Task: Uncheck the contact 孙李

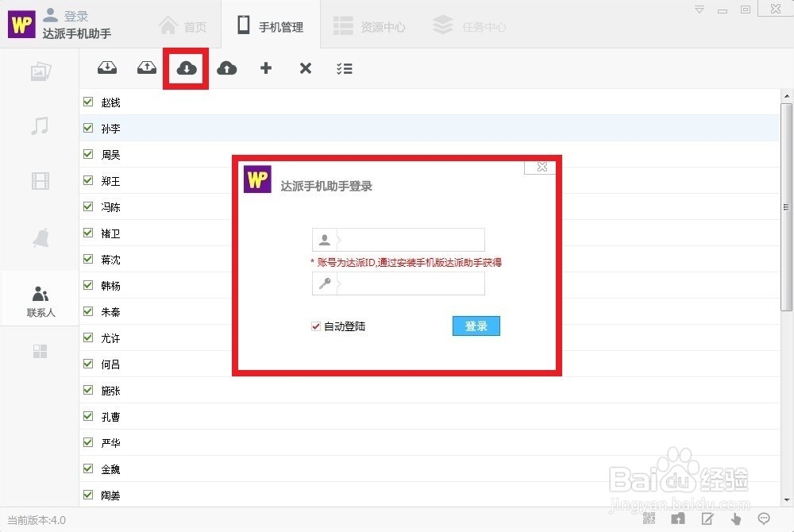Action: click(87, 128)
